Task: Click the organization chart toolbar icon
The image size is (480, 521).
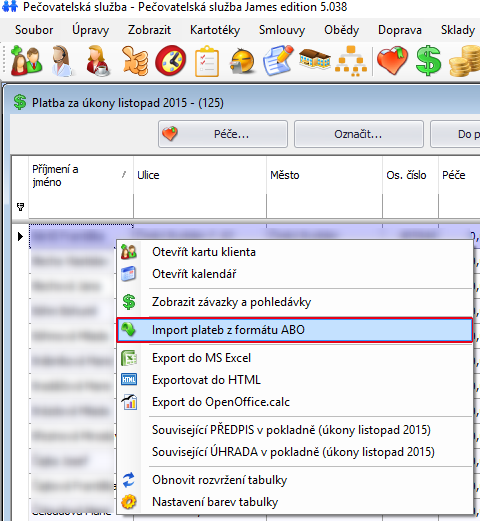Action: point(351,61)
